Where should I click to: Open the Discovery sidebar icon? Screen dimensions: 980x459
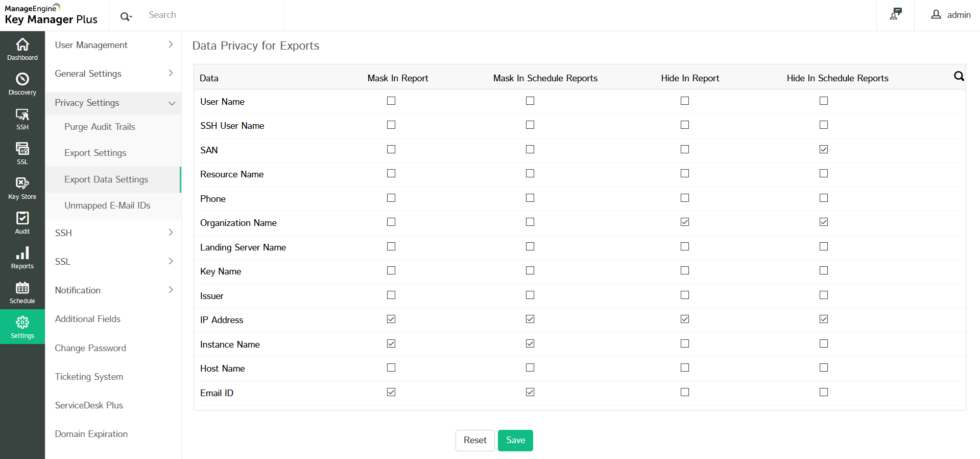(x=22, y=80)
